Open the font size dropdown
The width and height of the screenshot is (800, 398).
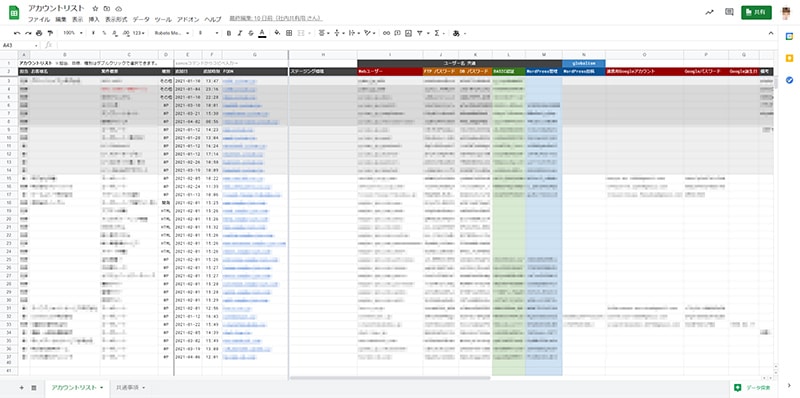pyautogui.click(x=209, y=33)
